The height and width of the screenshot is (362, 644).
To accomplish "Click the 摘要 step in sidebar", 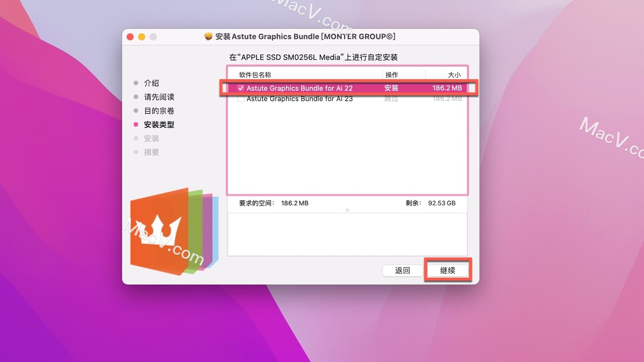I will [151, 152].
